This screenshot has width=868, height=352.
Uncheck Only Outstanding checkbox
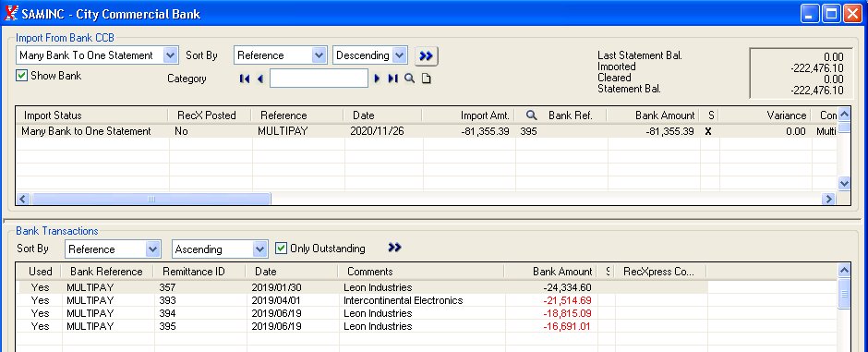(282, 249)
